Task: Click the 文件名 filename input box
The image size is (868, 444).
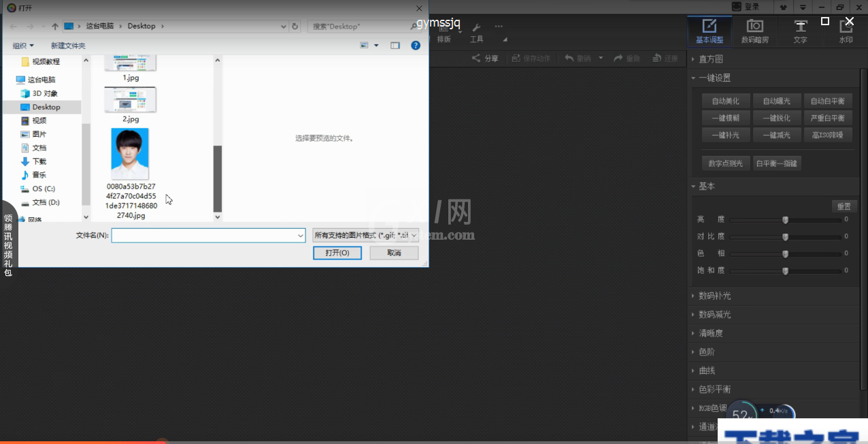Action: coord(208,235)
